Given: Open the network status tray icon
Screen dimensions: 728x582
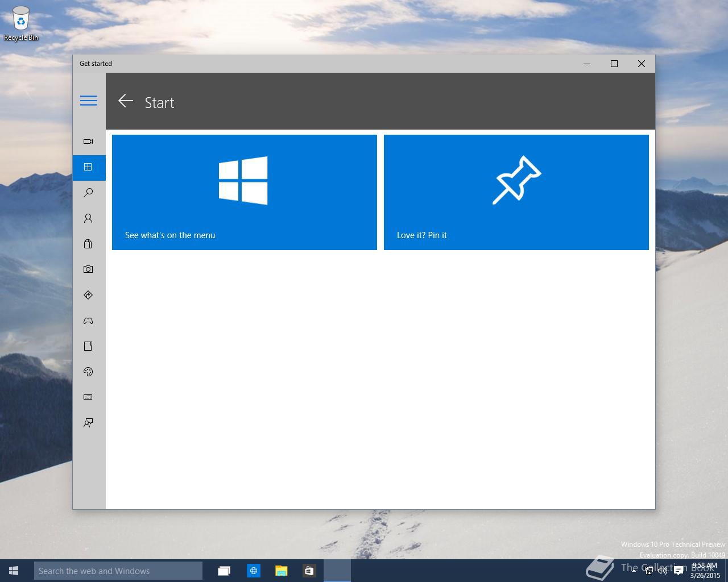Looking at the screenshot, I should (649, 571).
